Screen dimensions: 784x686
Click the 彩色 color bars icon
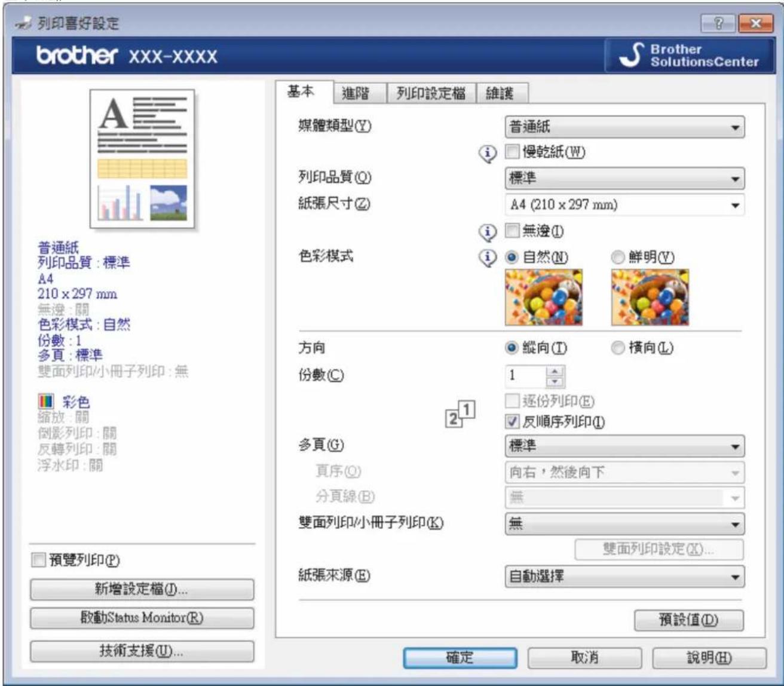[45, 402]
